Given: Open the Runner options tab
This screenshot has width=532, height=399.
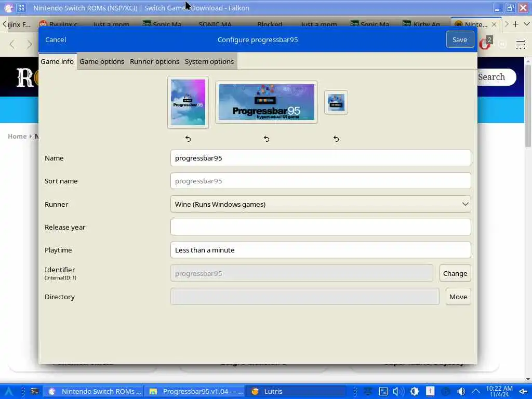Looking at the screenshot, I should [154, 61].
